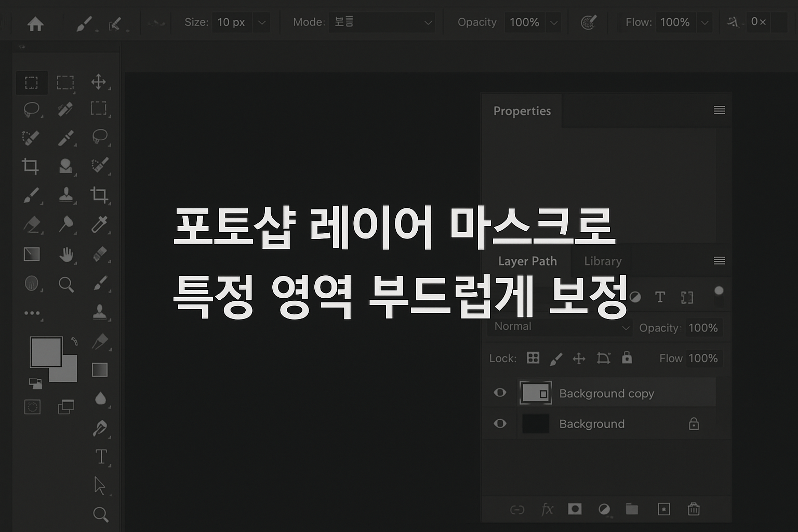The image size is (798, 532).
Task: Open the Normal blend mode dropdown
Action: [560, 327]
